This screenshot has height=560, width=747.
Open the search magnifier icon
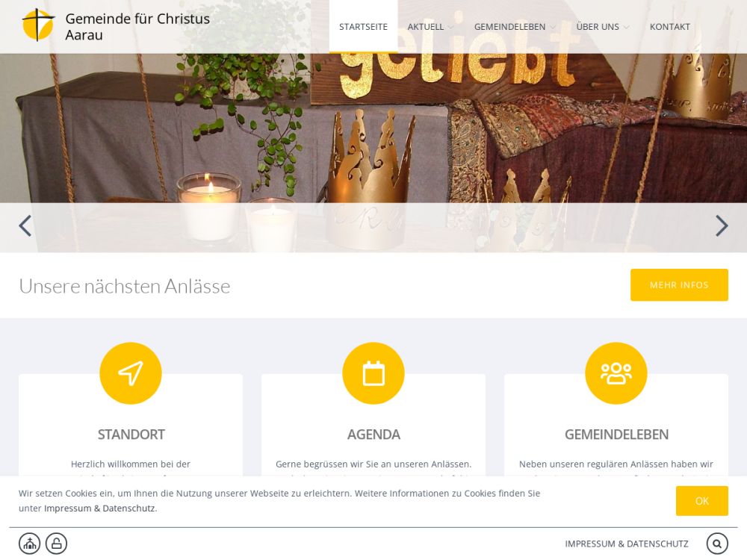(717, 544)
